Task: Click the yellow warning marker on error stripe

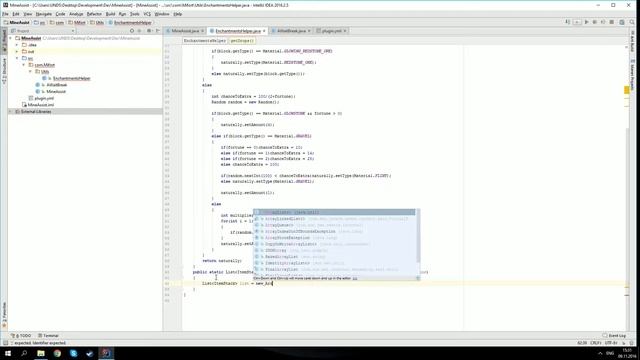Action: coord(627,90)
